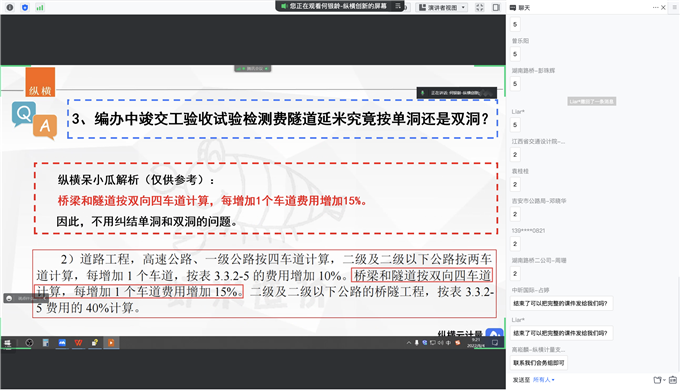Check the green network signal icon
Viewport: 680px width, 390px height.
[40, 7]
